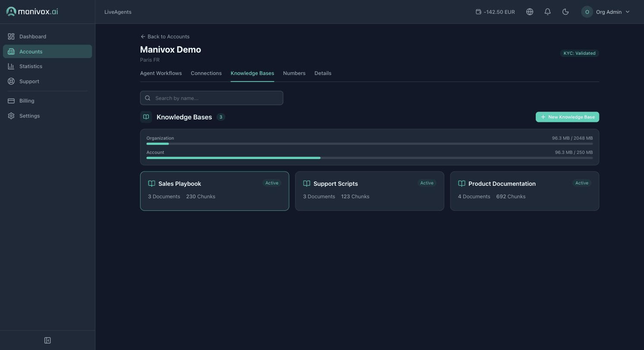
Task: Open Settings in the sidebar
Action: click(47, 116)
